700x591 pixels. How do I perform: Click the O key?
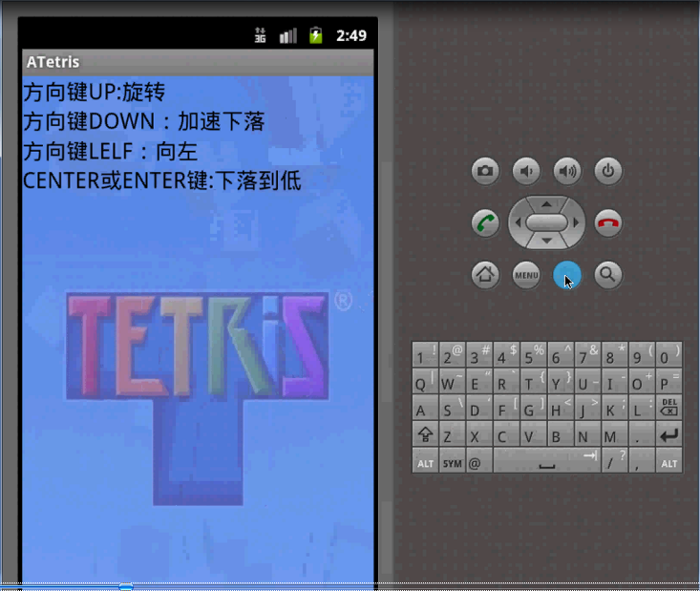(642, 381)
